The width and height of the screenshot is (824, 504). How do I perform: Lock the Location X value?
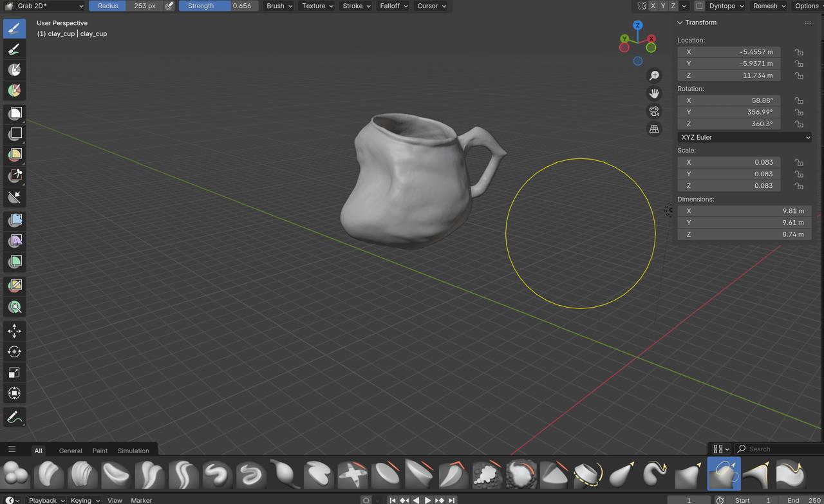pos(798,52)
